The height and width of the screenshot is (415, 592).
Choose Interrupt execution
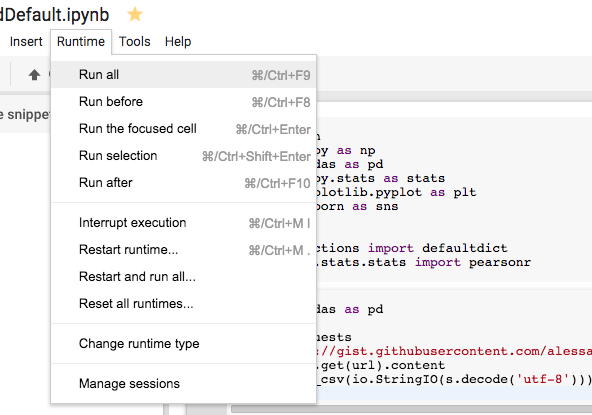pos(183,223)
